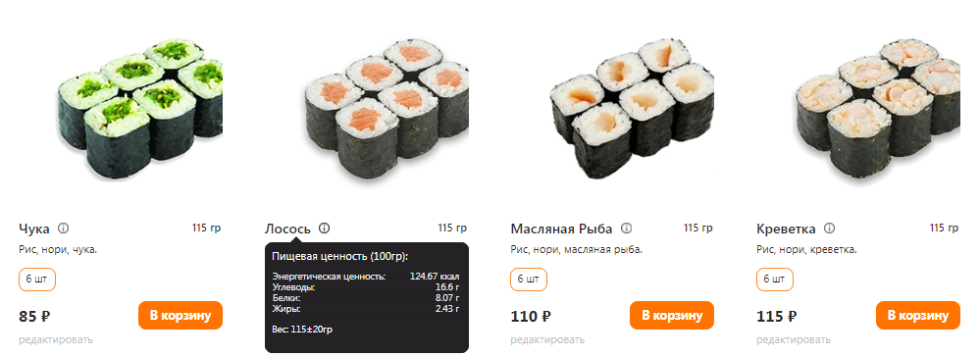Click редактировать link under Креветка
The height and width of the screenshot is (357, 980).
(794, 340)
